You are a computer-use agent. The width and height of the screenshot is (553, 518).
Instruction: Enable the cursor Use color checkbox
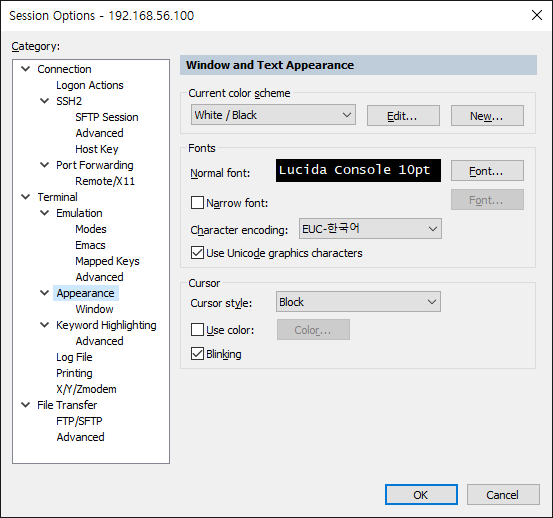coord(197,330)
